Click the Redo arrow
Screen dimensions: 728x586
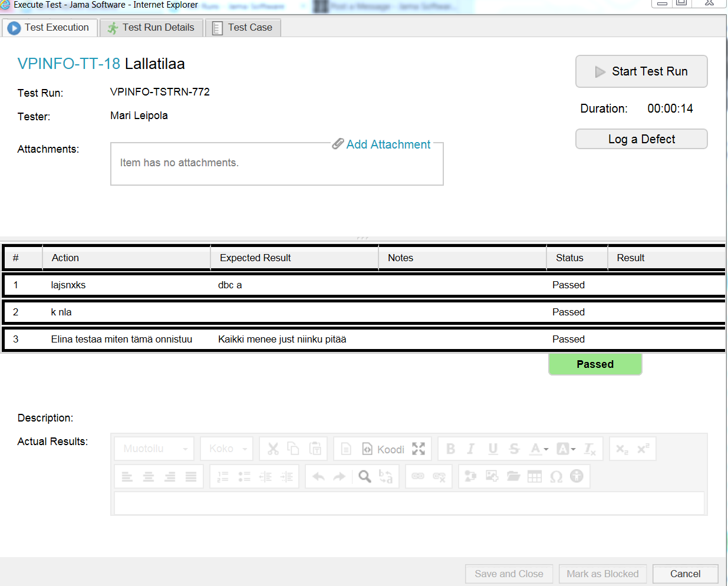(340, 476)
